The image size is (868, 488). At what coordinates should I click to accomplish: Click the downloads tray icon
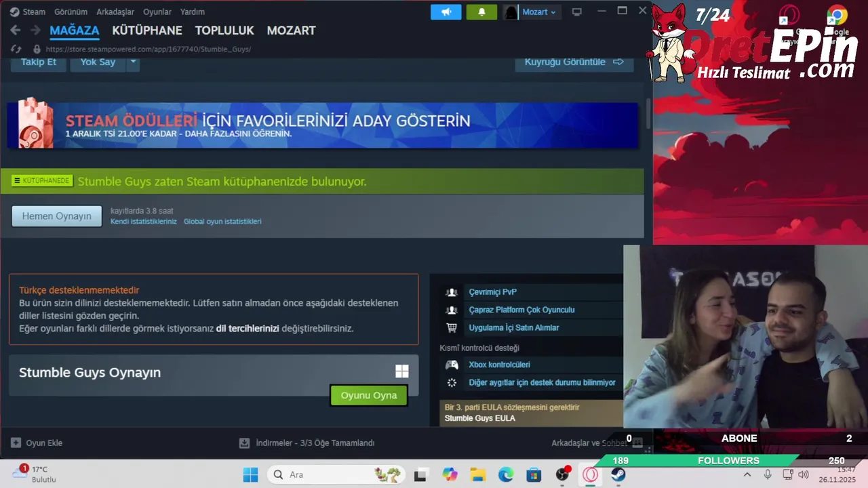(244, 443)
